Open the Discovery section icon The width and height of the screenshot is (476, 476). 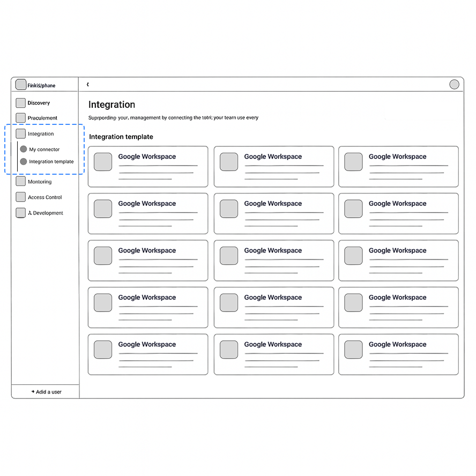[21, 102]
